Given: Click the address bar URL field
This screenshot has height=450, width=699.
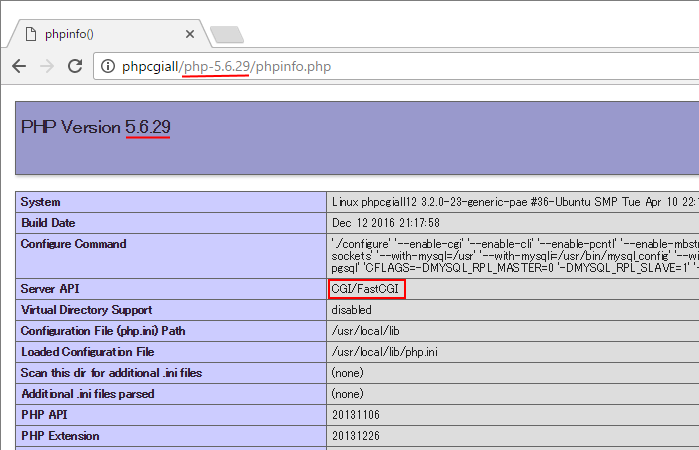Looking at the screenshot, I should 396,66.
